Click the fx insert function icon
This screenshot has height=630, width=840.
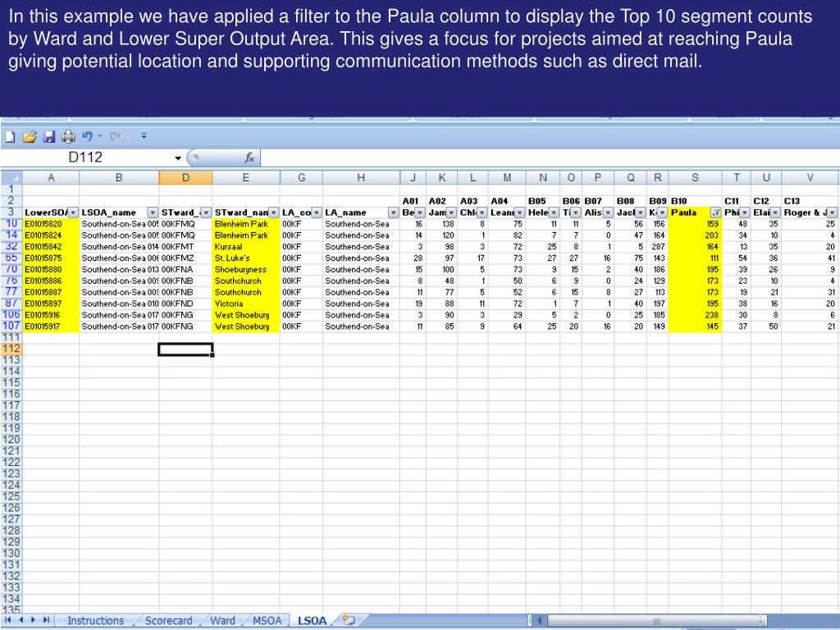click(249, 157)
